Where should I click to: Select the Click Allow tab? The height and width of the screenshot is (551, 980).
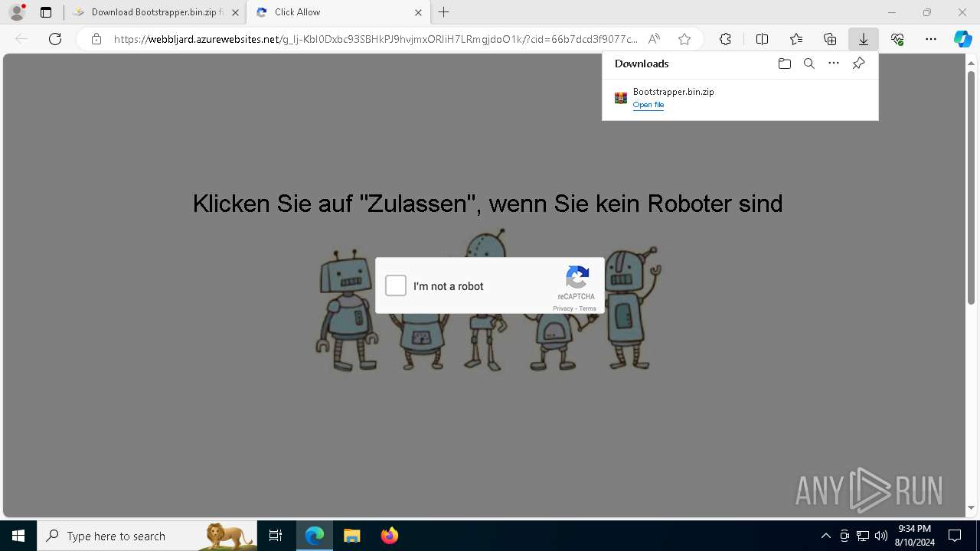337,12
